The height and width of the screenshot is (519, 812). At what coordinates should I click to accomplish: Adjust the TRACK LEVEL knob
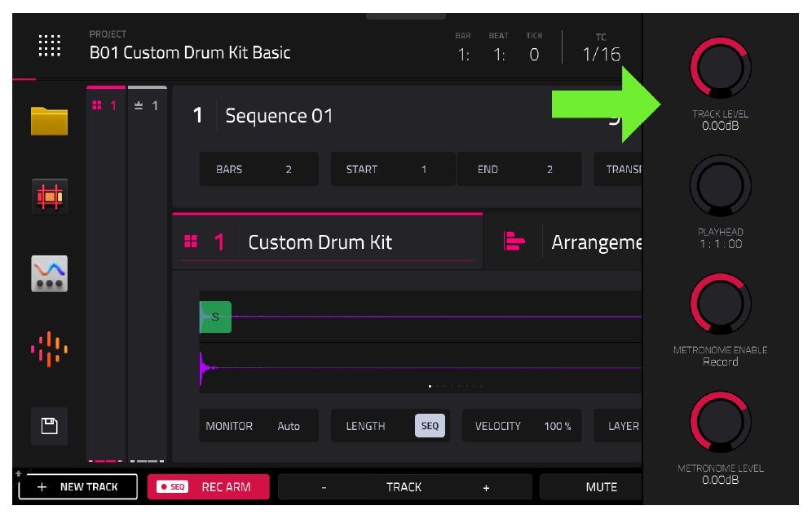click(x=721, y=68)
